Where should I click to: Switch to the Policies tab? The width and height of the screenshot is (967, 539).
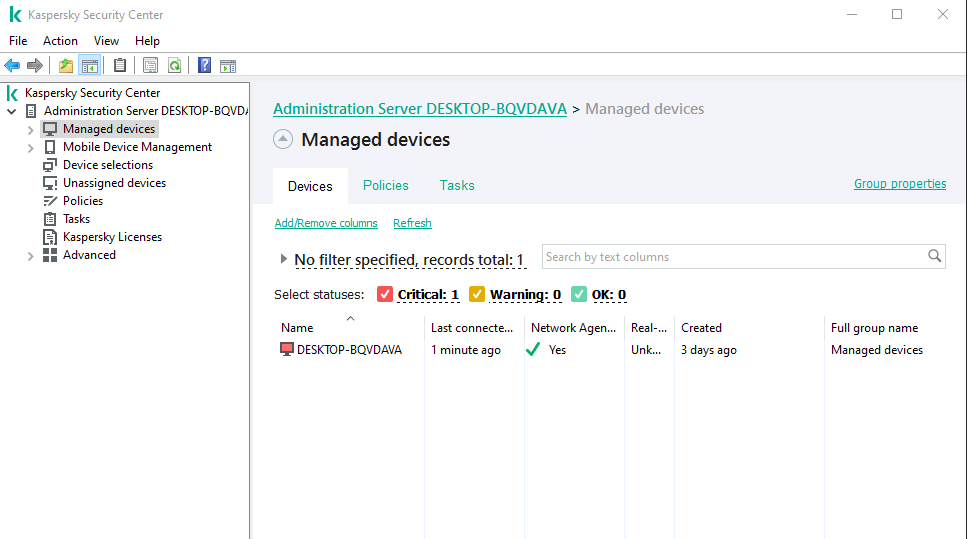click(385, 185)
